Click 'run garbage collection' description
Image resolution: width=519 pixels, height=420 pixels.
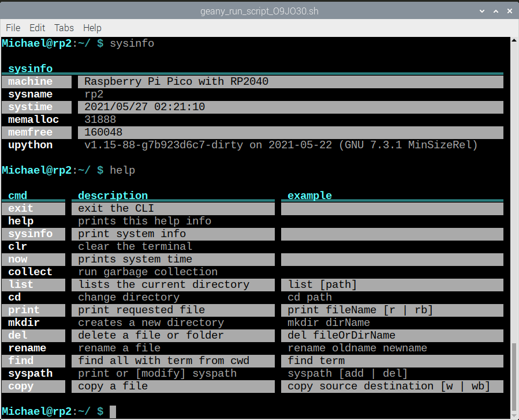coord(148,272)
